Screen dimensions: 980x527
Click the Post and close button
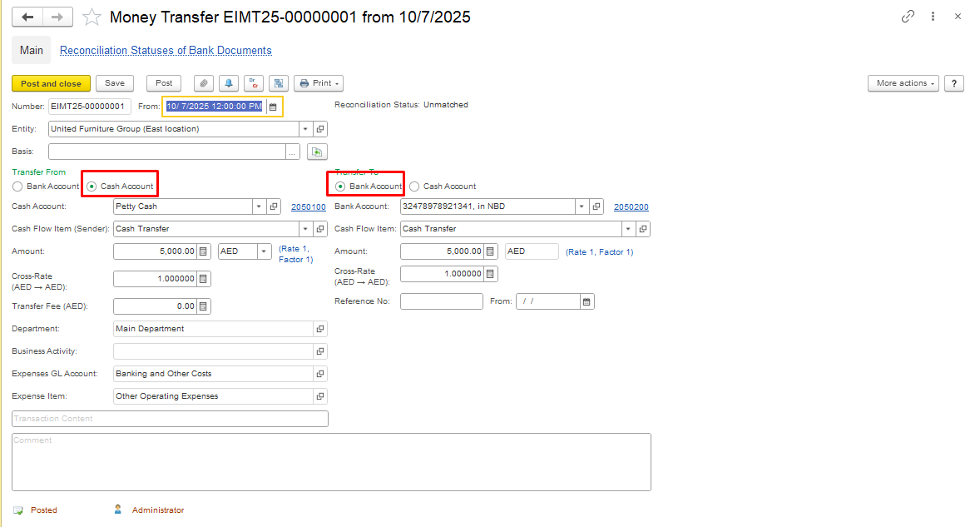coord(51,83)
